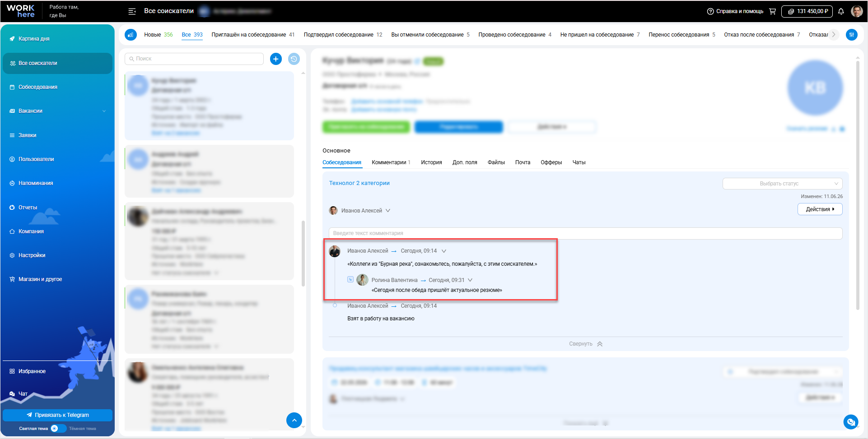This screenshot has height=439, width=868.
Task: Click the Привязать к Telegram button
Action: pos(57,415)
